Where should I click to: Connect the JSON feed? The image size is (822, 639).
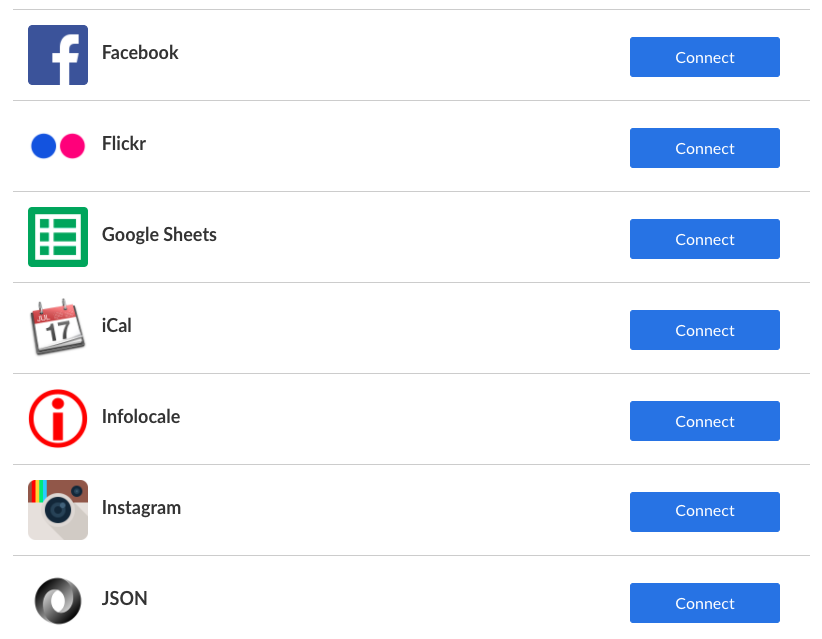tap(704, 603)
